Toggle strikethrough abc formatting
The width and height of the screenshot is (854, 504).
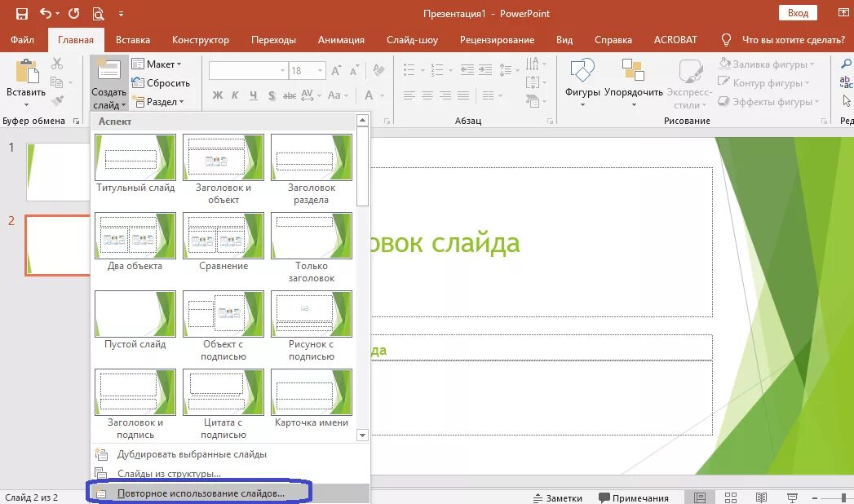290,95
